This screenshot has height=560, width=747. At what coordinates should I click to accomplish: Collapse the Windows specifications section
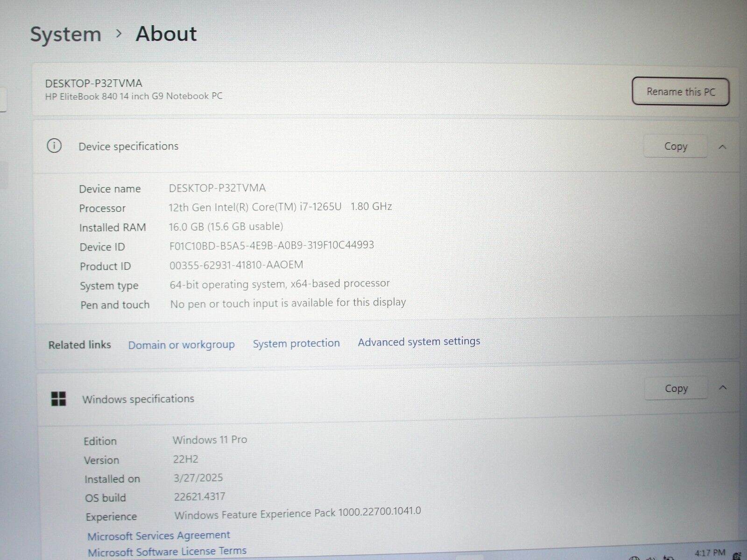click(x=723, y=388)
